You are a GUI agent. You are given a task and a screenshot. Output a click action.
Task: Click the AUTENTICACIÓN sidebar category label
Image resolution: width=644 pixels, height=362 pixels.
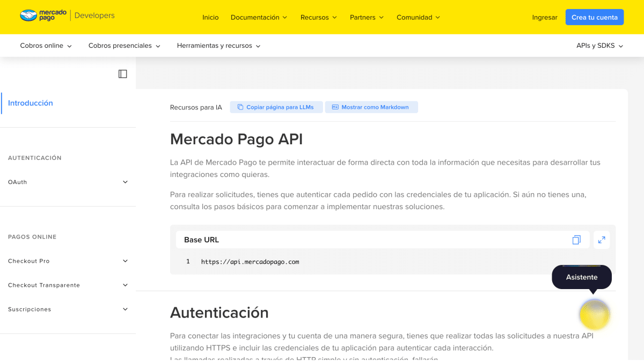pyautogui.click(x=35, y=158)
